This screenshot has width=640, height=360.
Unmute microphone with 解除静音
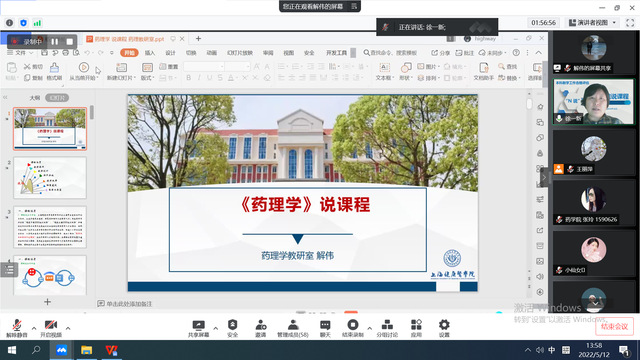click(x=17, y=329)
